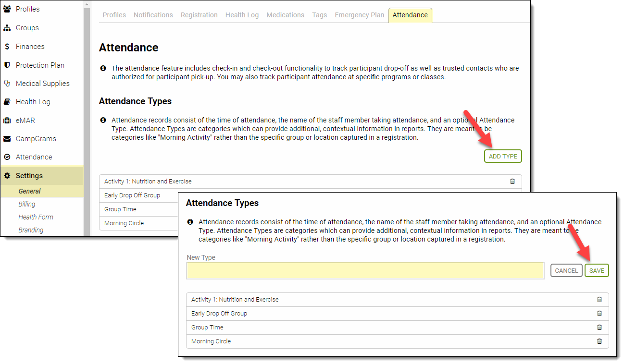Select Billing under Settings
The width and height of the screenshot is (624, 364).
click(27, 204)
